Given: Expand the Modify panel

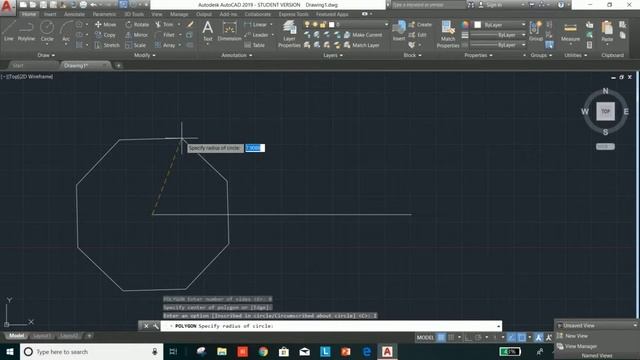Looking at the screenshot, I should tap(144, 55).
